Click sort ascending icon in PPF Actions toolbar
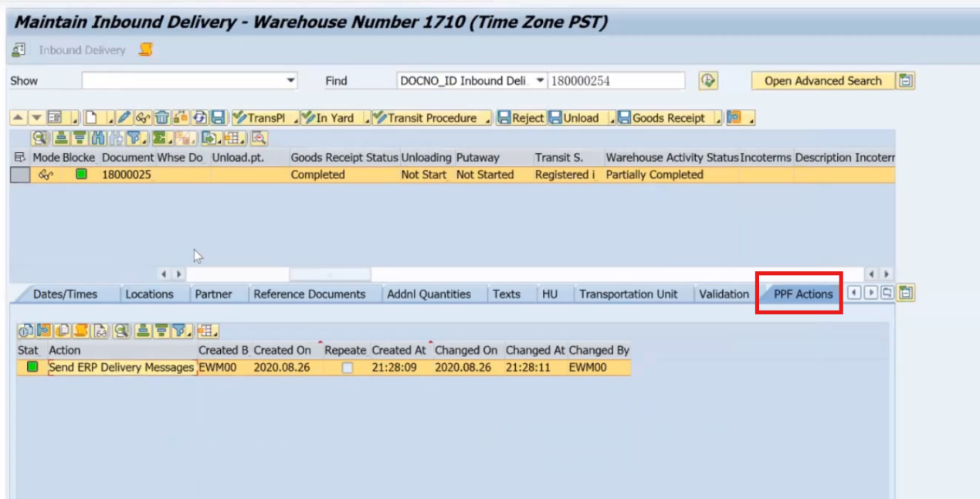 pos(143,331)
